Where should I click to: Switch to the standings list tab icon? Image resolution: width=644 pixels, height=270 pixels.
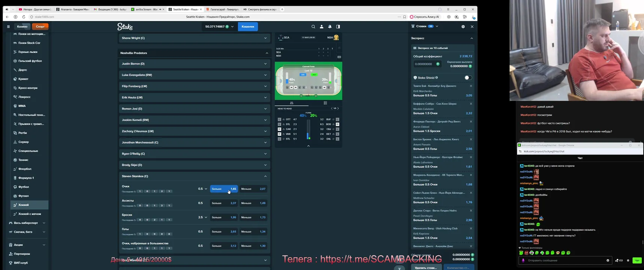coord(325,103)
